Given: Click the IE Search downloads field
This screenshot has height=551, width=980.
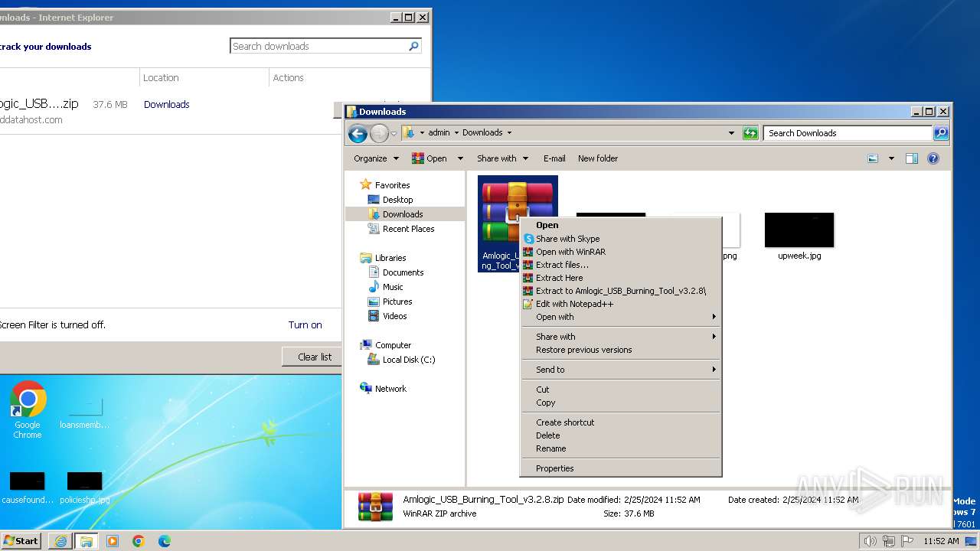Looking at the screenshot, I should click(x=318, y=46).
